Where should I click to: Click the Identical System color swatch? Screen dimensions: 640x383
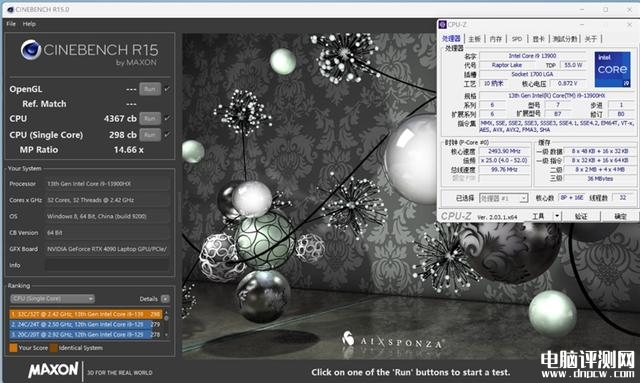(53, 348)
